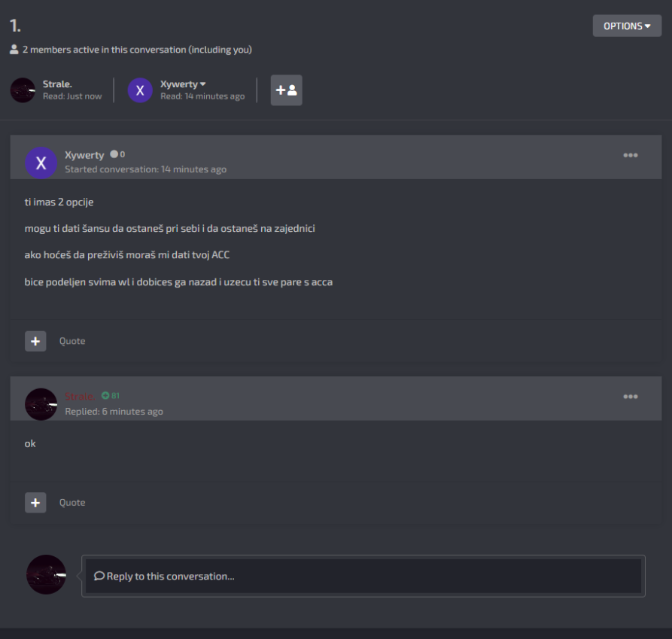Click the add member icon button
Screen dimensions: 672x639
(286, 90)
